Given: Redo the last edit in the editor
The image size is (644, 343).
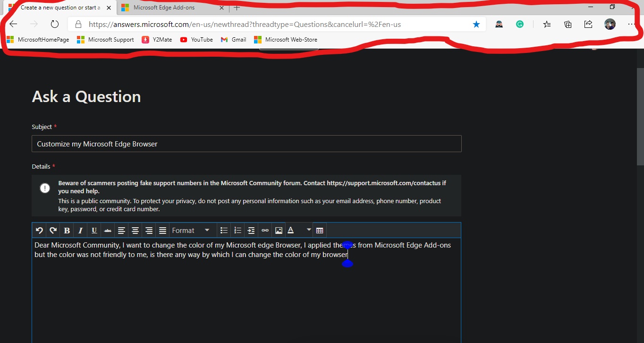Looking at the screenshot, I should click(53, 231).
